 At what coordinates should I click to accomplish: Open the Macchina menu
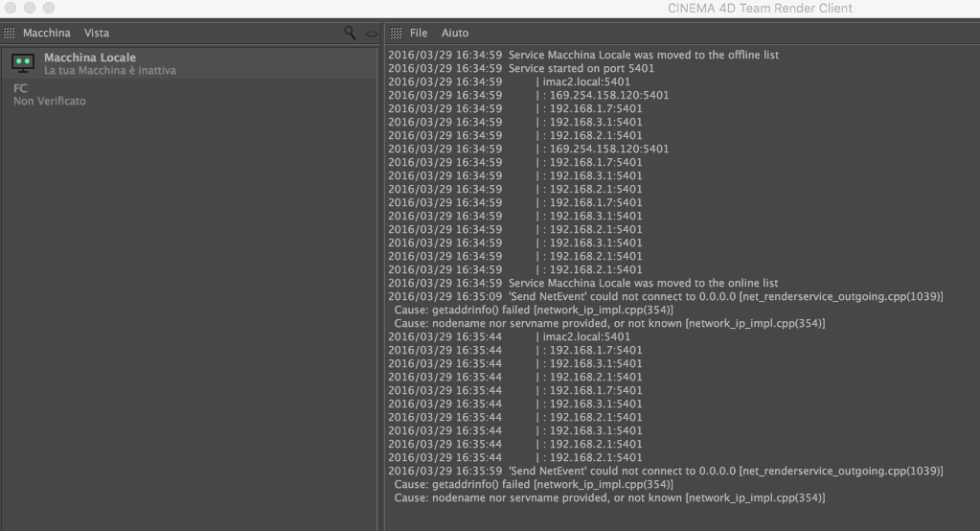click(x=47, y=34)
